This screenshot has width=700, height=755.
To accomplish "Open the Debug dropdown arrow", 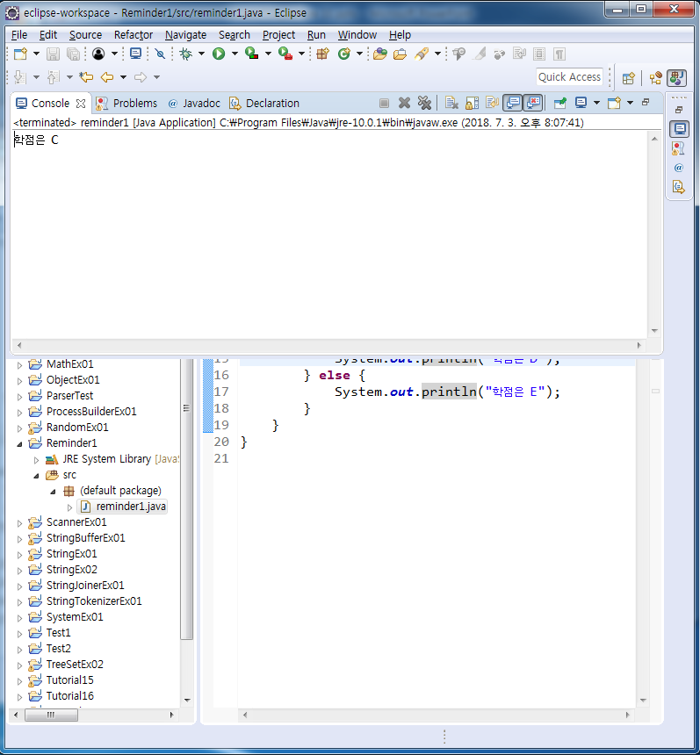I will (201, 54).
